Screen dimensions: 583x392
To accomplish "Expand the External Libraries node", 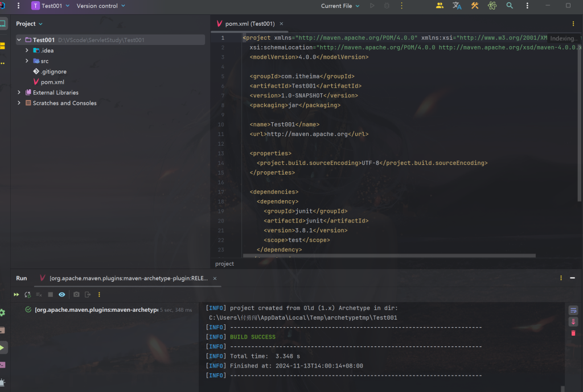I will 19,93.
